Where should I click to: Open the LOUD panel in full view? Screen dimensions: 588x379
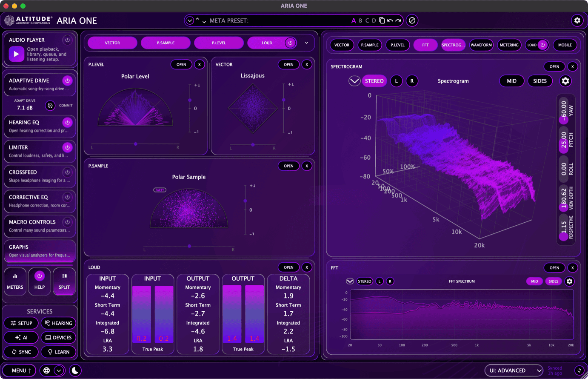288,267
